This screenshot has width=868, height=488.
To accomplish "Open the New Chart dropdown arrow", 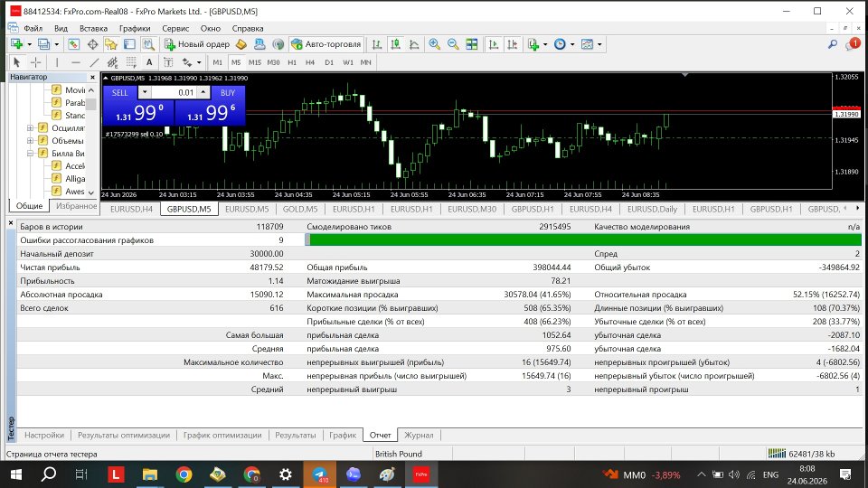I will pos(29,44).
